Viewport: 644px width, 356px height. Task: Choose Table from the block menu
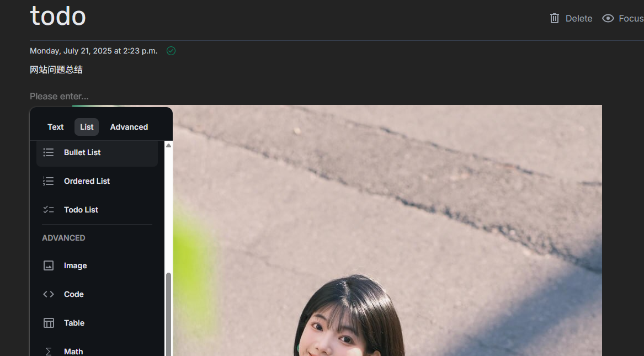tap(97, 323)
